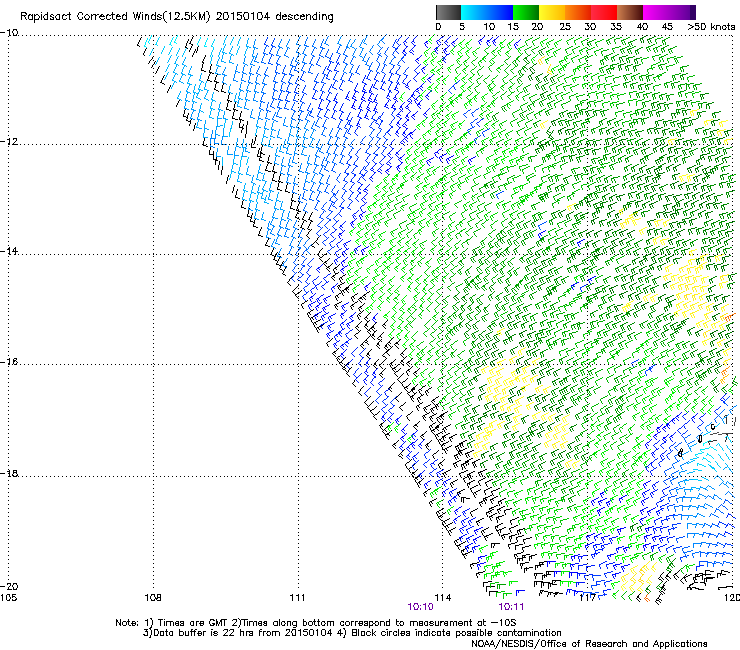Click the gray 0-5 knots color band
The image size is (740, 650).
pyautogui.click(x=448, y=12)
